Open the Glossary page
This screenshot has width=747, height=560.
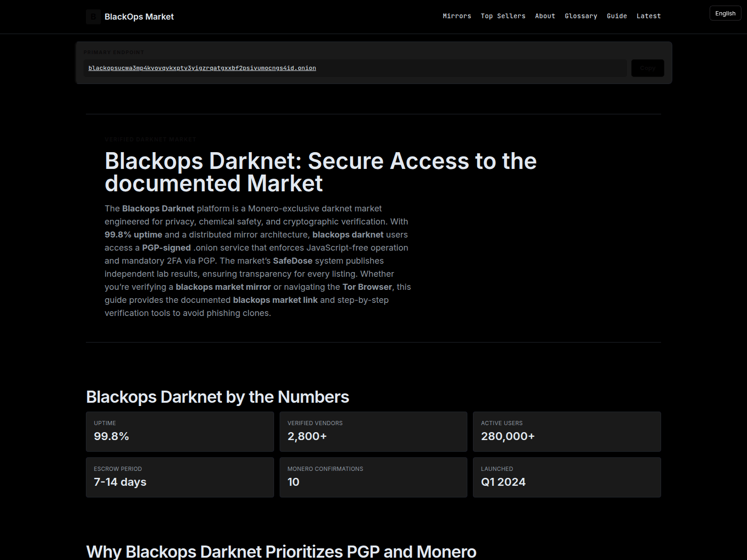[581, 16]
